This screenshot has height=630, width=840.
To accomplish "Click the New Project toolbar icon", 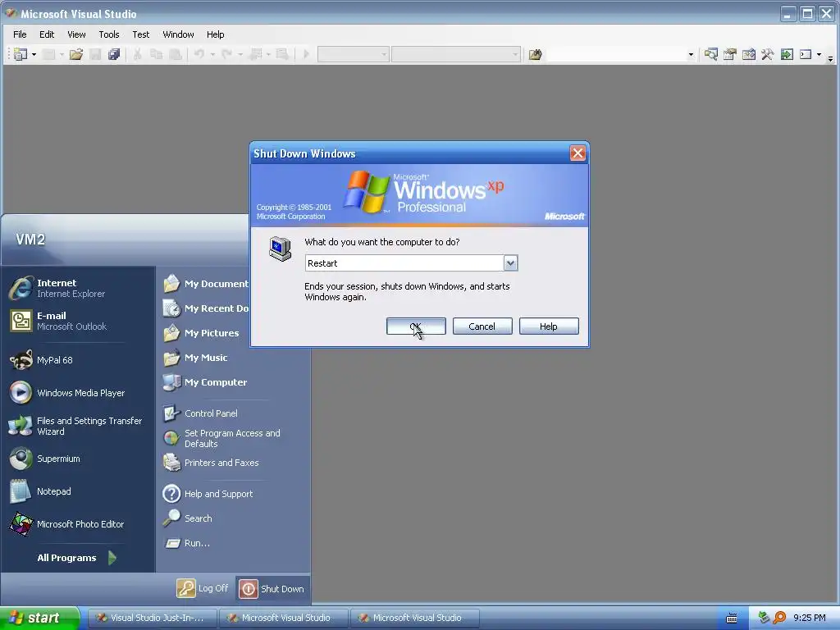I will (21, 54).
